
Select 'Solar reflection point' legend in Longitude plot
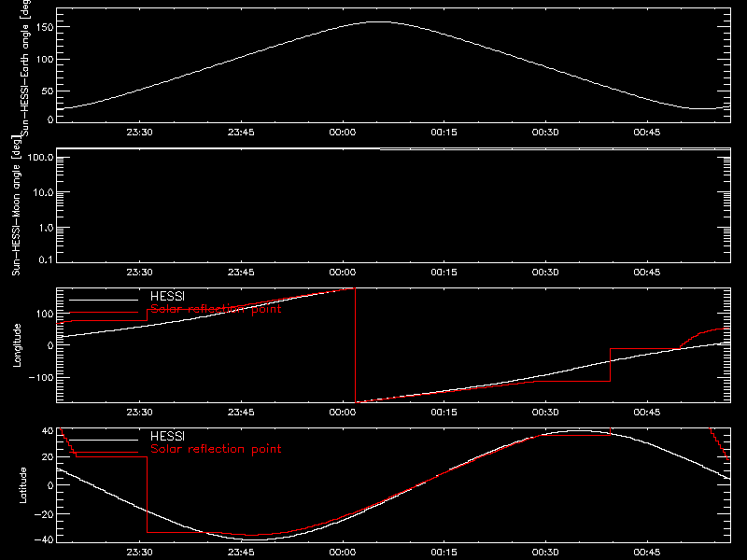click(x=216, y=309)
